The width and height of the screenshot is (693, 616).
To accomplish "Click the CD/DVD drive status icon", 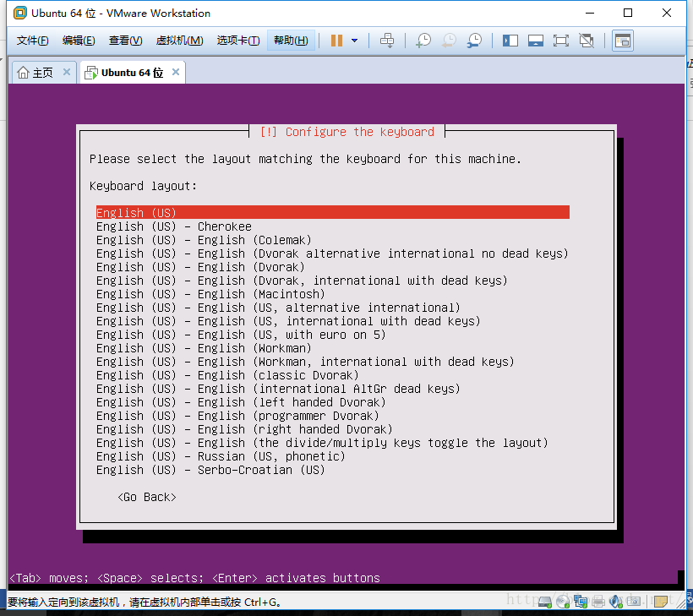I will 563,602.
